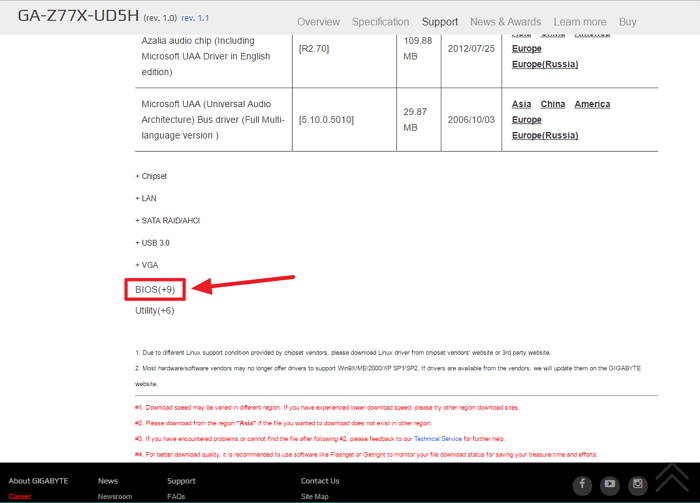
Task: Click the back-to-top arrow icon
Action: click(x=672, y=478)
